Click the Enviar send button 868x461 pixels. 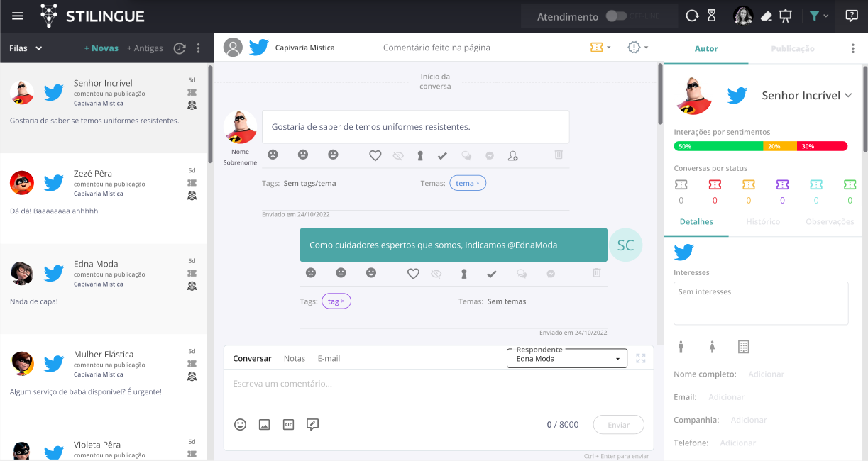619,424
